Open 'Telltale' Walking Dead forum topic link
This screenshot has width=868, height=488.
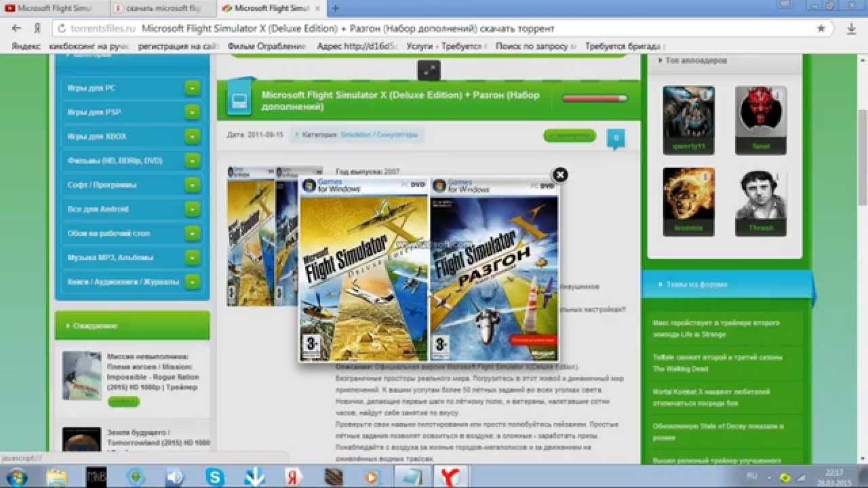717,363
